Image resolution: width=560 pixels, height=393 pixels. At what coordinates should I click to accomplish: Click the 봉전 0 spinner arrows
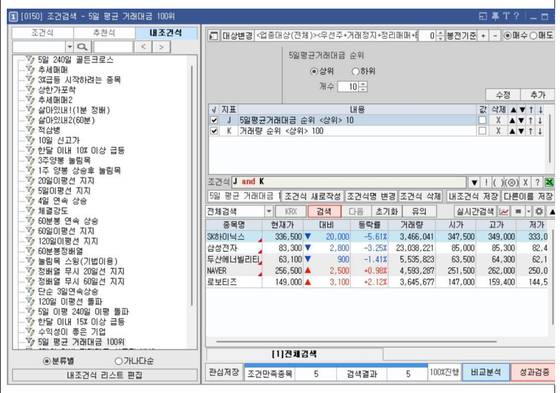(440, 36)
